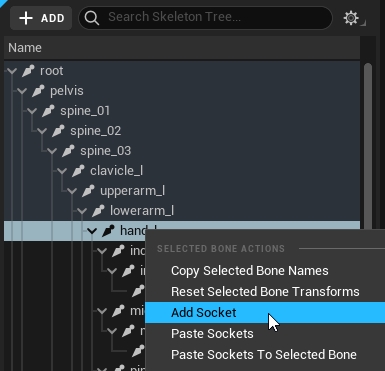The width and height of the screenshot is (385, 371).
Task: Choose Paste Sockets To Selected Bone
Action: coord(264,355)
